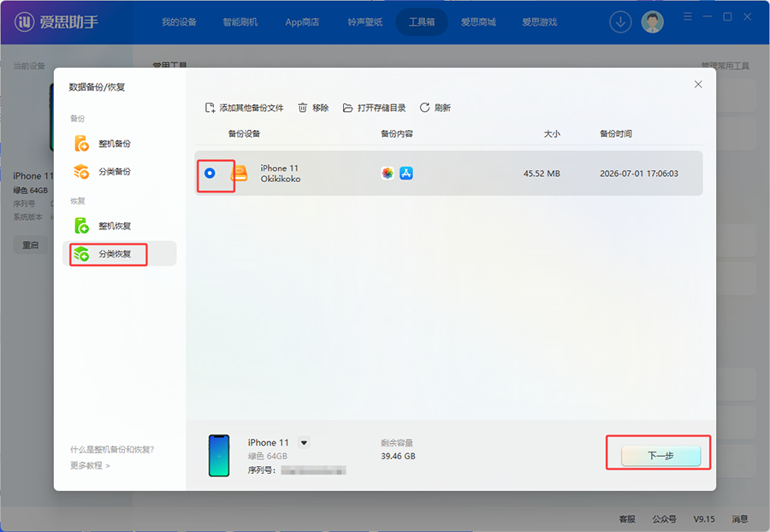Go to the 铃声壁纸 tab
The height and width of the screenshot is (532, 770).
(x=364, y=22)
